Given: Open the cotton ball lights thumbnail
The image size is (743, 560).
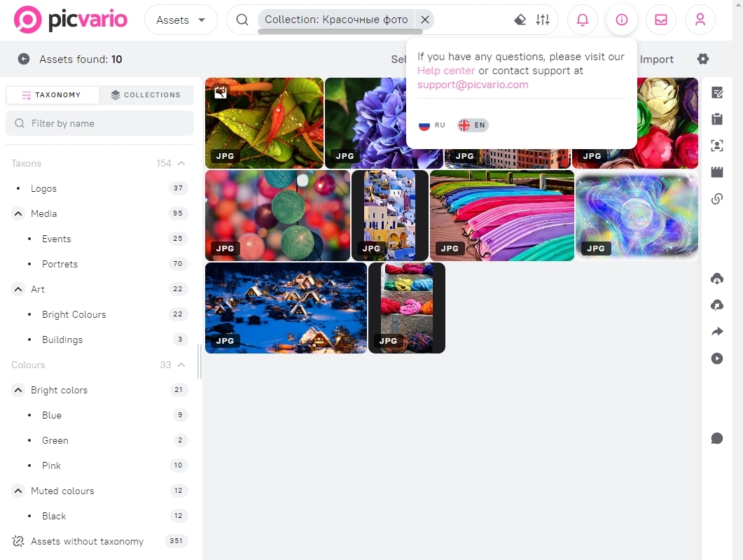Looking at the screenshot, I should pyautogui.click(x=278, y=216).
